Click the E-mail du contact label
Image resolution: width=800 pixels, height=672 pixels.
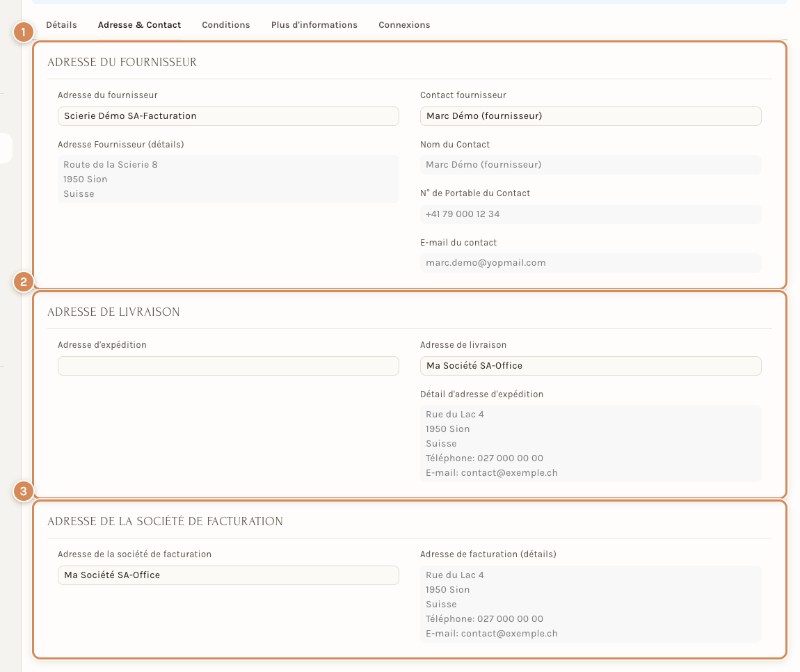tap(458, 243)
